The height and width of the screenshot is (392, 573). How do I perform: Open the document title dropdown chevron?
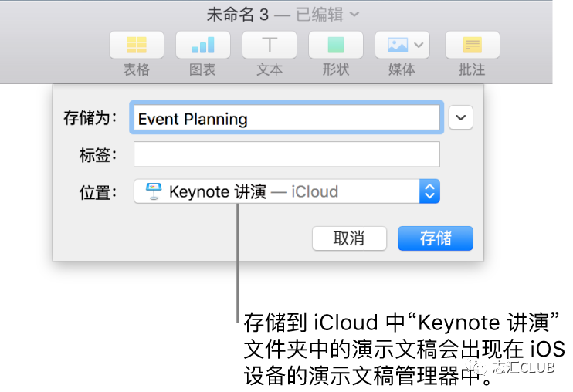354,14
